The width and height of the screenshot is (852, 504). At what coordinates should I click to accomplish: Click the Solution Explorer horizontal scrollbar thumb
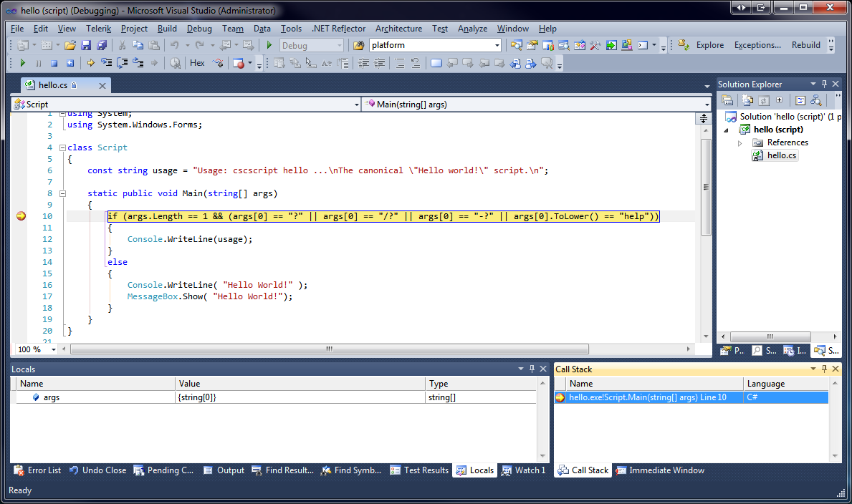click(770, 336)
